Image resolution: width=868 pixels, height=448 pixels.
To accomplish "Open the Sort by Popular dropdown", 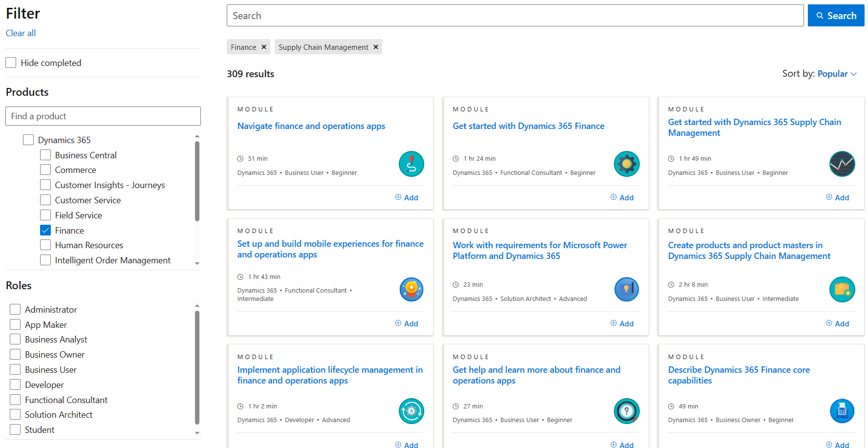I will point(837,73).
